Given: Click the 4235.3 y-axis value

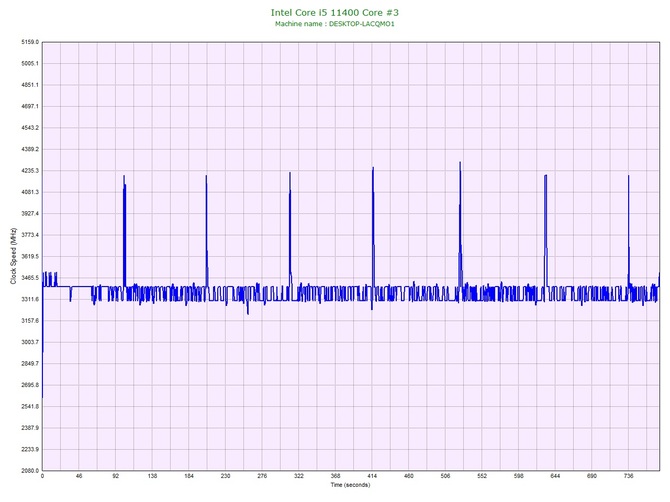Looking at the screenshot, I should click(x=30, y=170).
